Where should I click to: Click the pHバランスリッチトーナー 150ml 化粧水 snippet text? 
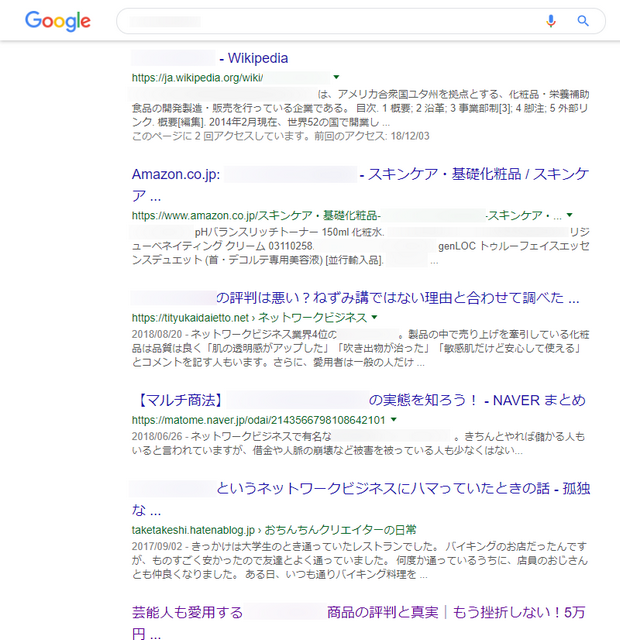(x=289, y=232)
